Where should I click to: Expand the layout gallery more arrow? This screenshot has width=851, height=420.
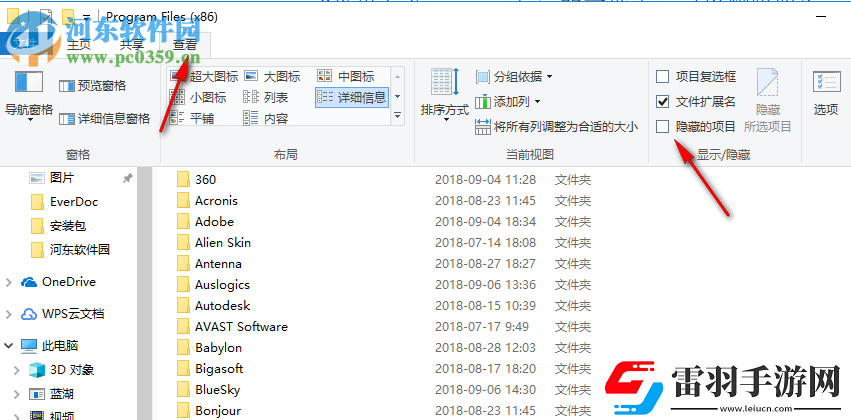click(x=398, y=116)
